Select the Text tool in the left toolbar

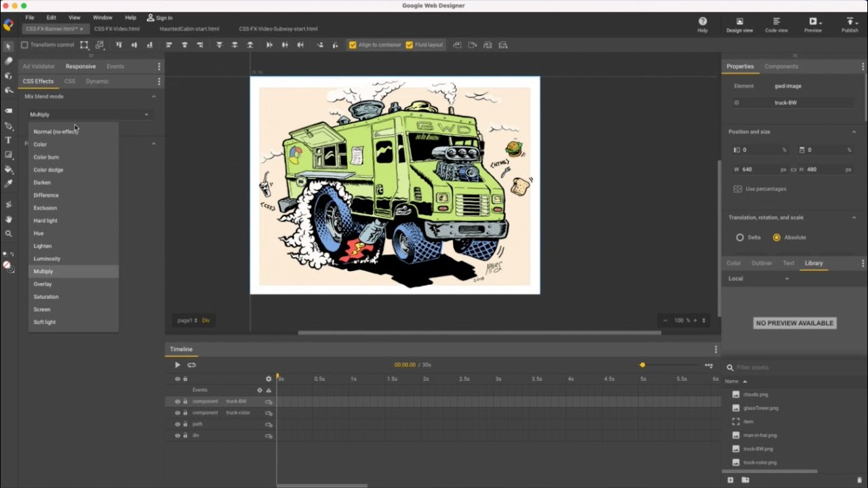tap(8, 140)
